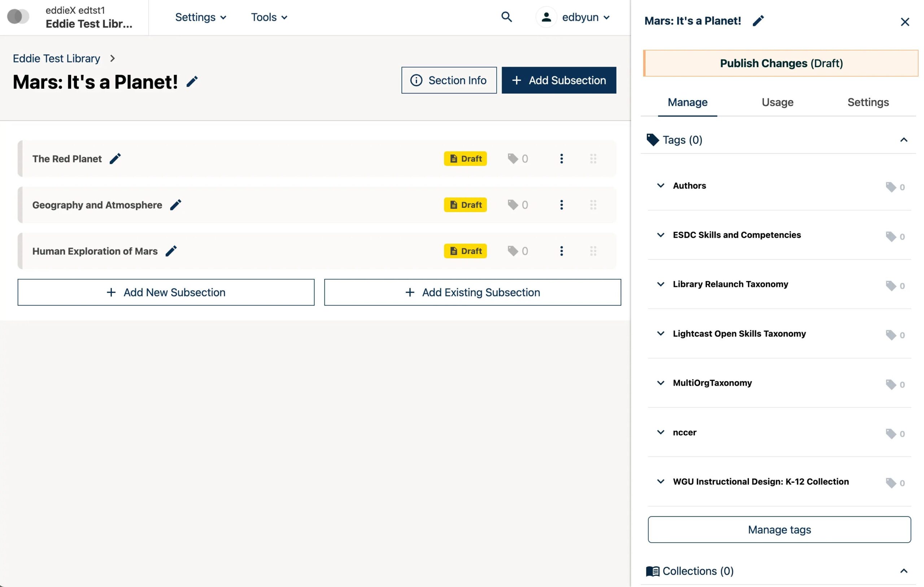Collapse the Tags section chevron
This screenshot has height=587, width=924.
(903, 140)
